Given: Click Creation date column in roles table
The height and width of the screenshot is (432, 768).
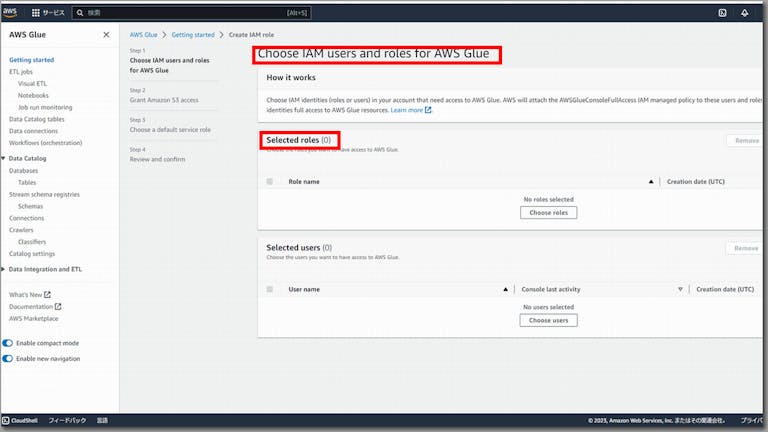Looking at the screenshot, I should 696,182.
